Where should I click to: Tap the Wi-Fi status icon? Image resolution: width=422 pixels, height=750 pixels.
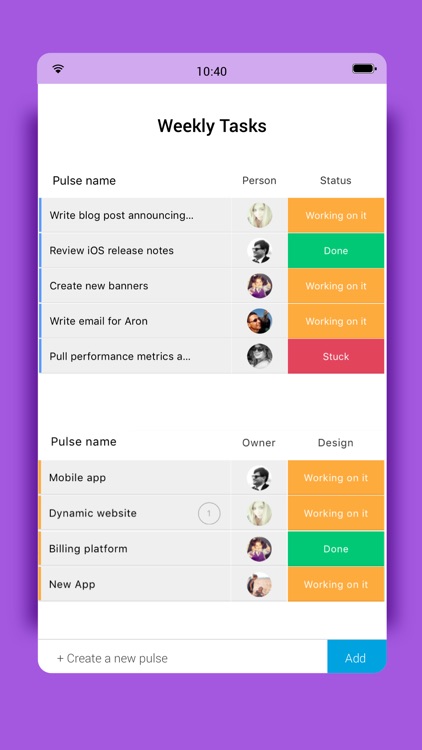pos(58,69)
